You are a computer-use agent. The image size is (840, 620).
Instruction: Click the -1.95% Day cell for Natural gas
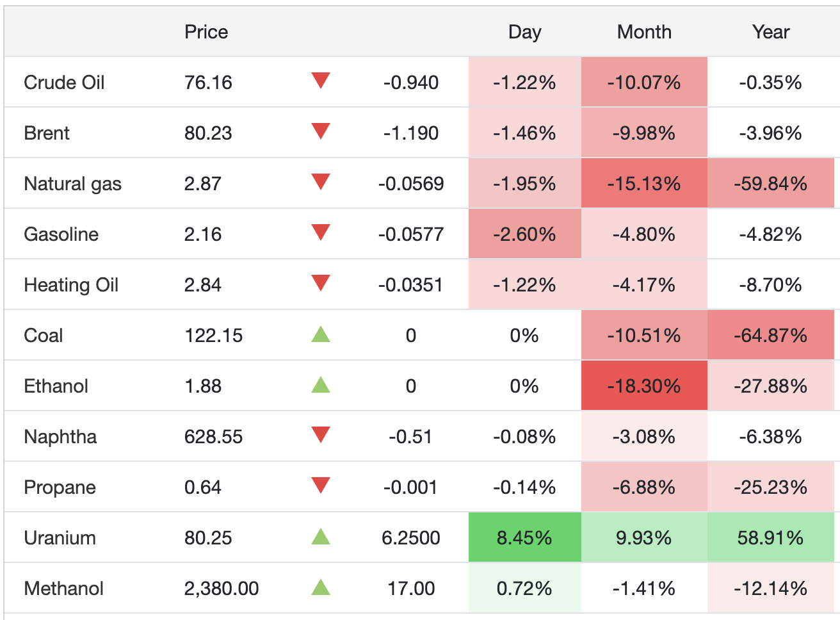(525, 183)
